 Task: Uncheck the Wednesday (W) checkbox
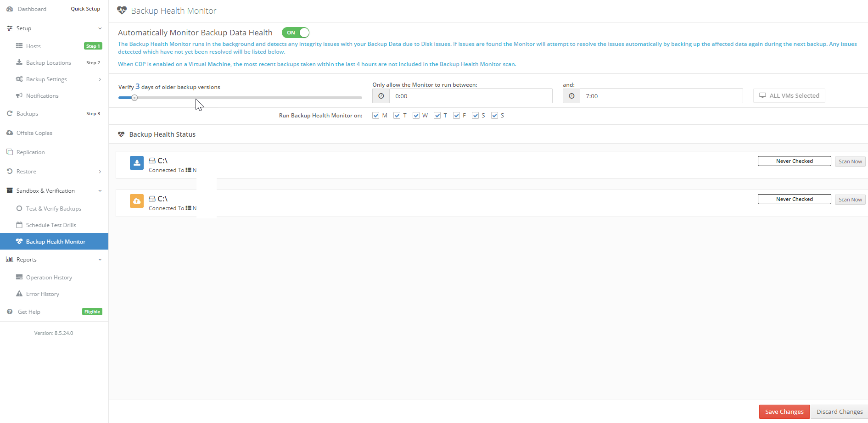pos(416,116)
